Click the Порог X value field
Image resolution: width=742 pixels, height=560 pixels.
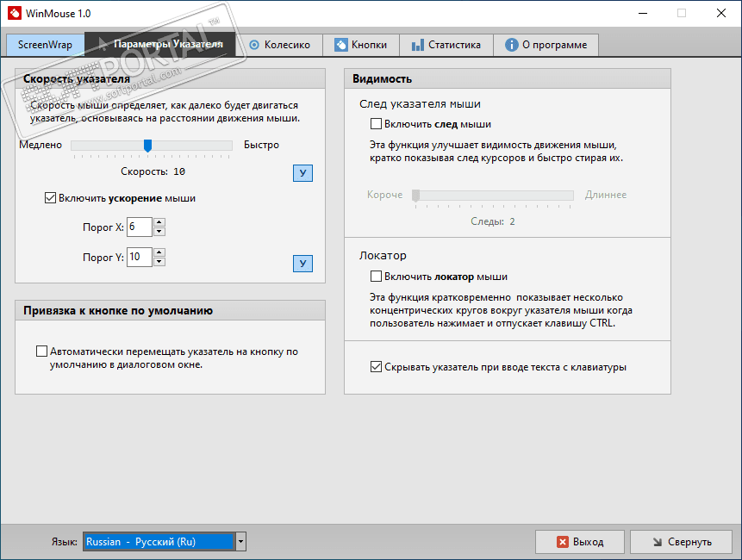point(140,227)
